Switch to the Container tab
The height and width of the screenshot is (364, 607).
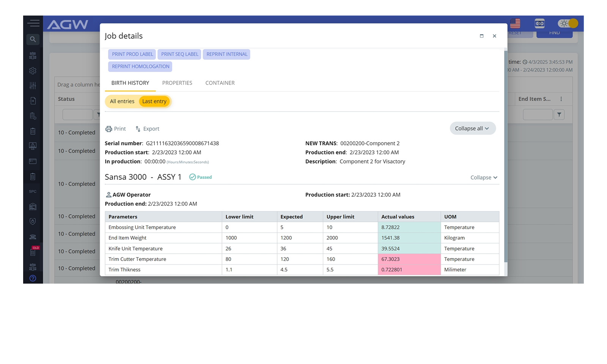[x=220, y=83]
